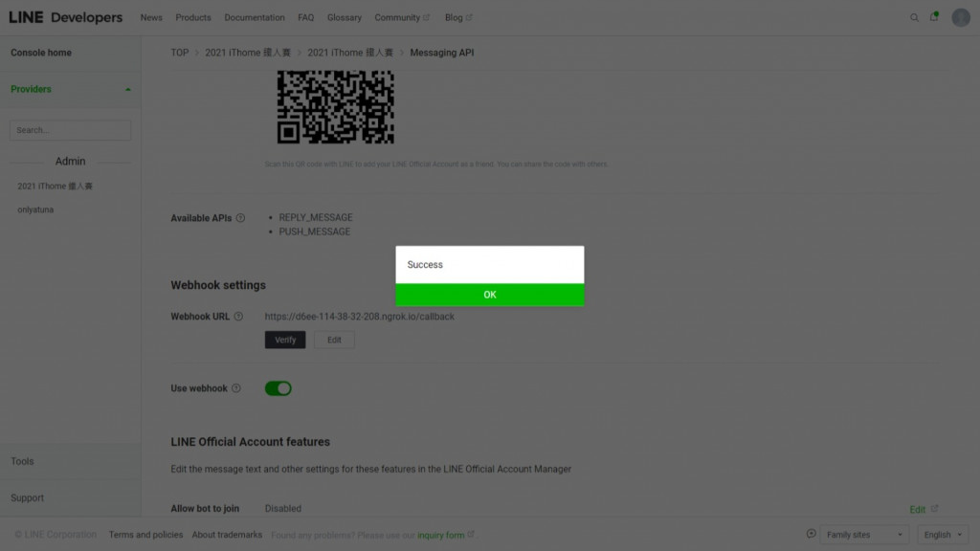980x551 pixels.
Task: Open the notifications bell icon
Action: [x=934, y=17]
